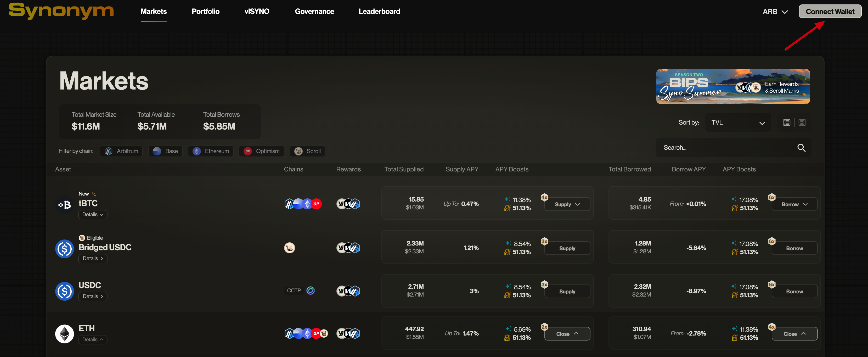Click USDC rewards token icons
Image resolution: width=868 pixels, height=357 pixels.
pos(348,291)
